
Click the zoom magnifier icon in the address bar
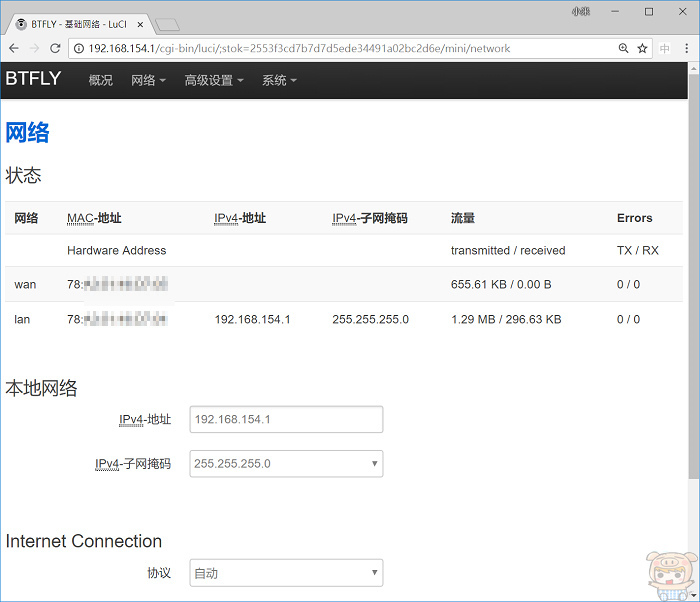click(623, 48)
